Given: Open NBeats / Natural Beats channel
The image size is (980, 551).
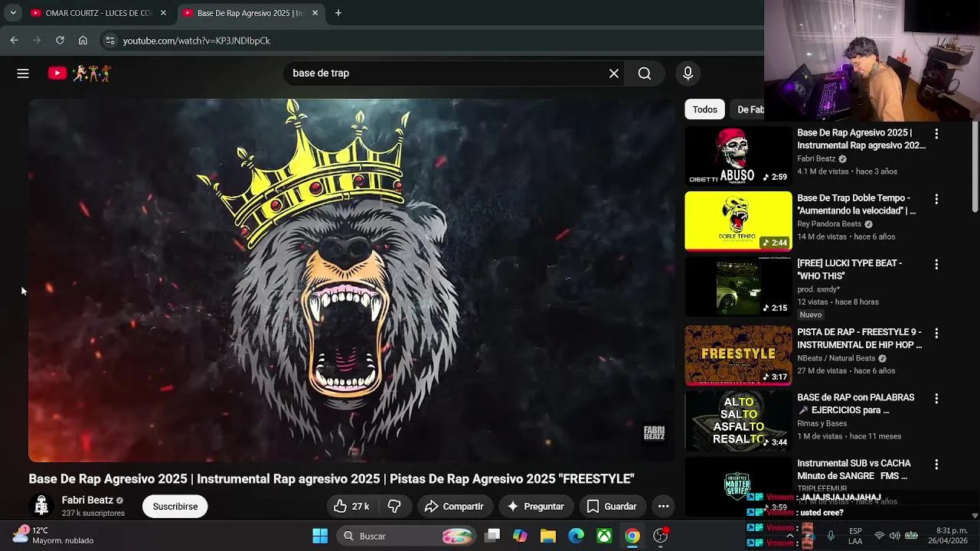Looking at the screenshot, I should [836, 358].
